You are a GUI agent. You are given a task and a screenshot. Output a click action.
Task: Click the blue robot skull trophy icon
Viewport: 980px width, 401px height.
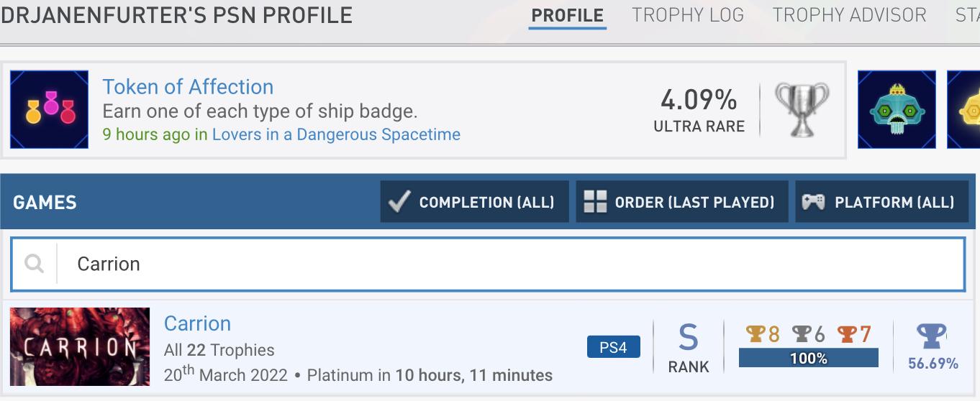tap(897, 110)
